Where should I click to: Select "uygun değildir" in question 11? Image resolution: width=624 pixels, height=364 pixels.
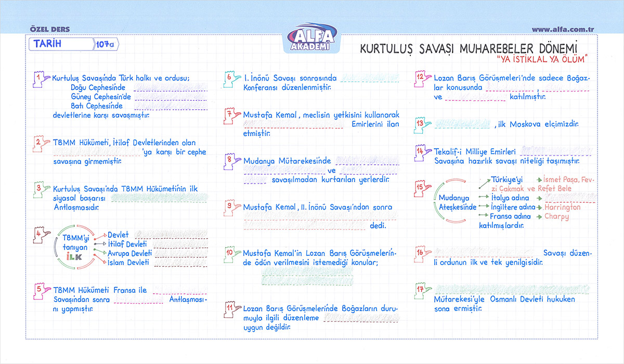point(267,328)
